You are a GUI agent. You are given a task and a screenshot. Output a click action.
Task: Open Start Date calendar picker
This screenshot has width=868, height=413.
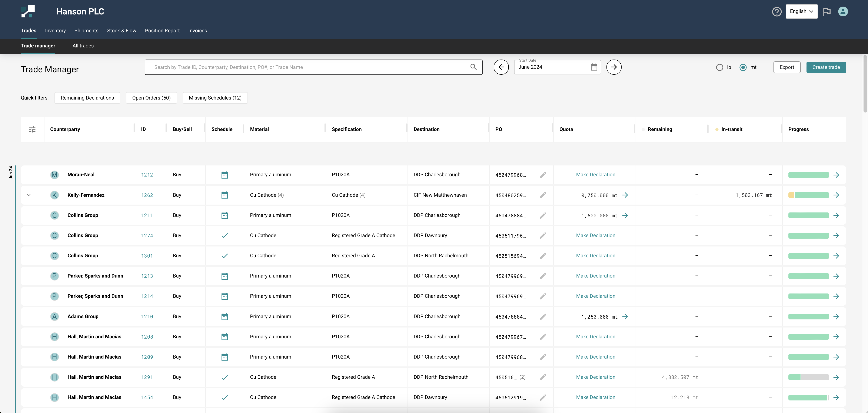(594, 67)
